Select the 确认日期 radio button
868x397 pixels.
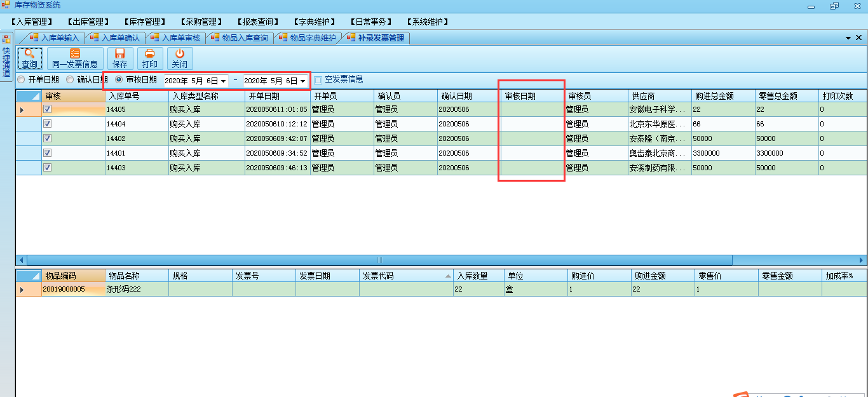(x=70, y=80)
